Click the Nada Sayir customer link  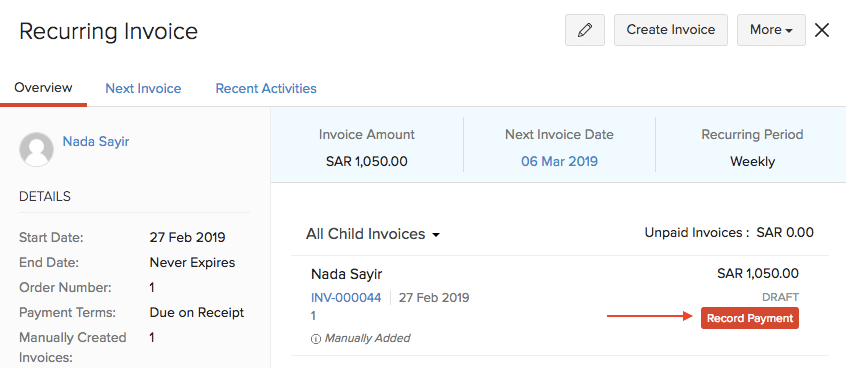coord(95,142)
